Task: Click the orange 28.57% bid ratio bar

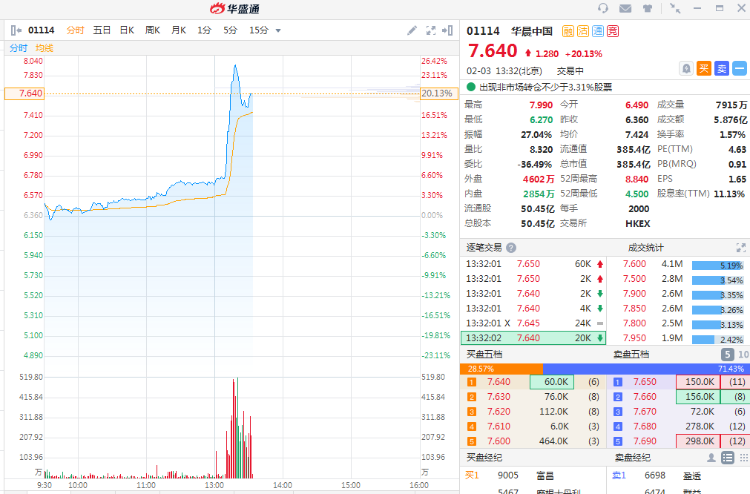Action: click(x=501, y=369)
